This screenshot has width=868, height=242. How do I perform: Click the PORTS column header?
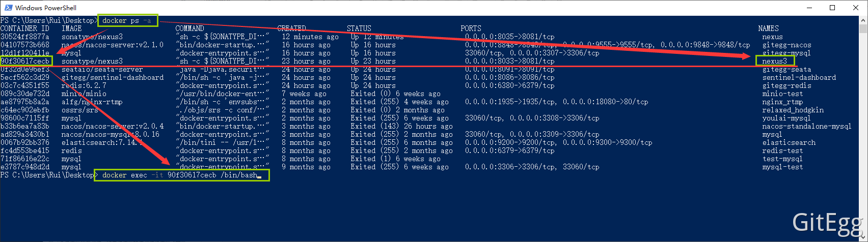pyautogui.click(x=471, y=28)
